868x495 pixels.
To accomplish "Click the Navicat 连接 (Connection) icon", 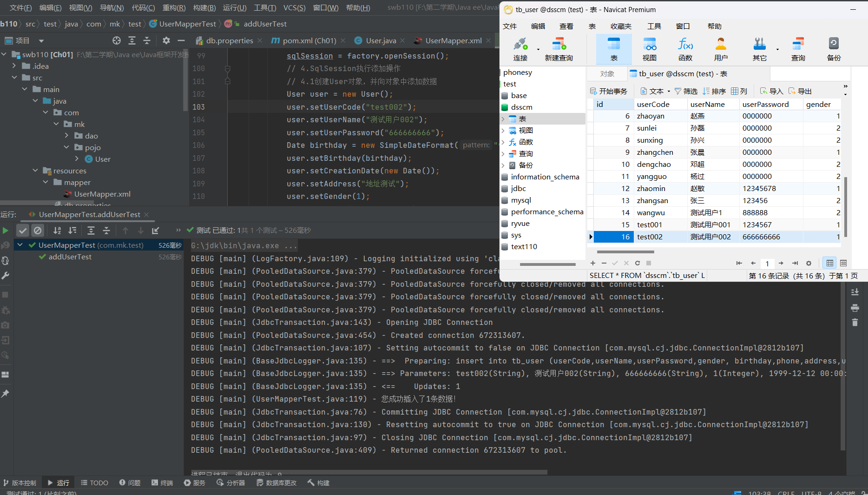I will pyautogui.click(x=520, y=49).
